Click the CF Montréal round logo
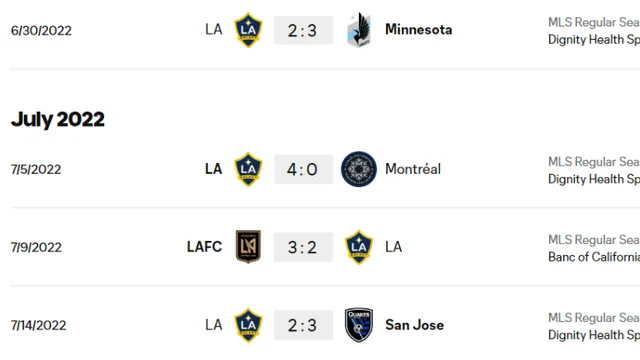This screenshot has width=640, height=360. (359, 169)
